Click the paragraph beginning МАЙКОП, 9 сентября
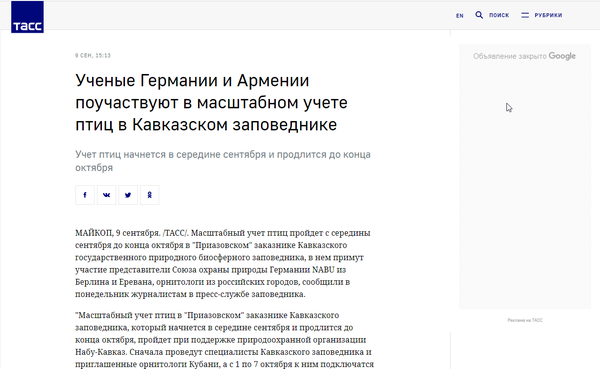 pyautogui.click(x=223, y=263)
